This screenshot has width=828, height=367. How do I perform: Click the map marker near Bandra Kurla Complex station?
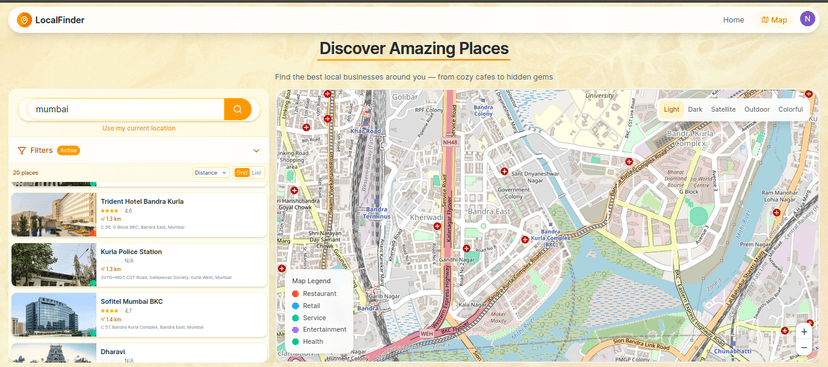tap(525, 240)
